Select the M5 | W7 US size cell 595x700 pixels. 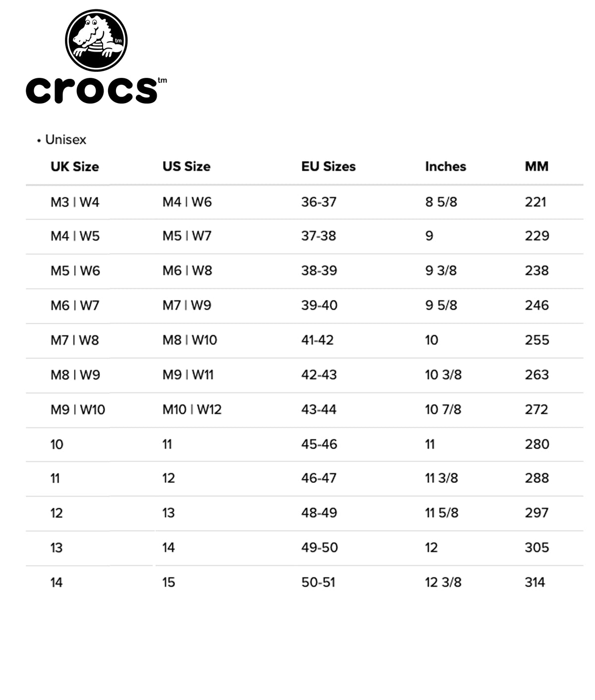[x=187, y=236]
